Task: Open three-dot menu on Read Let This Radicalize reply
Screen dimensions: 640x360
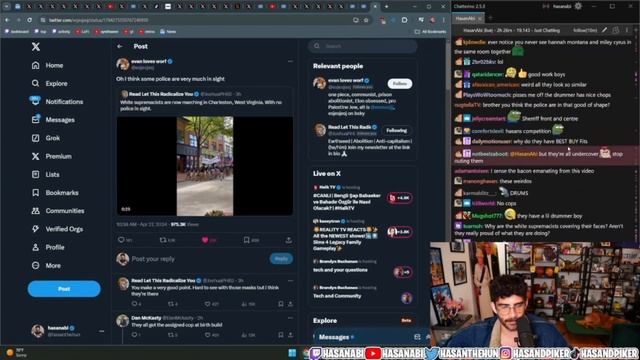Action: click(x=290, y=281)
